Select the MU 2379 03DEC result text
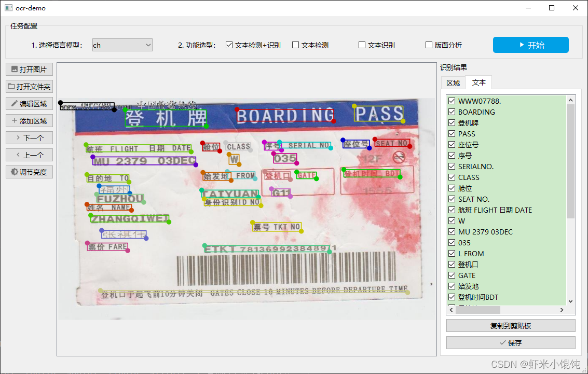The height and width of the screenshot is (374, 588). tap(485, 231)
